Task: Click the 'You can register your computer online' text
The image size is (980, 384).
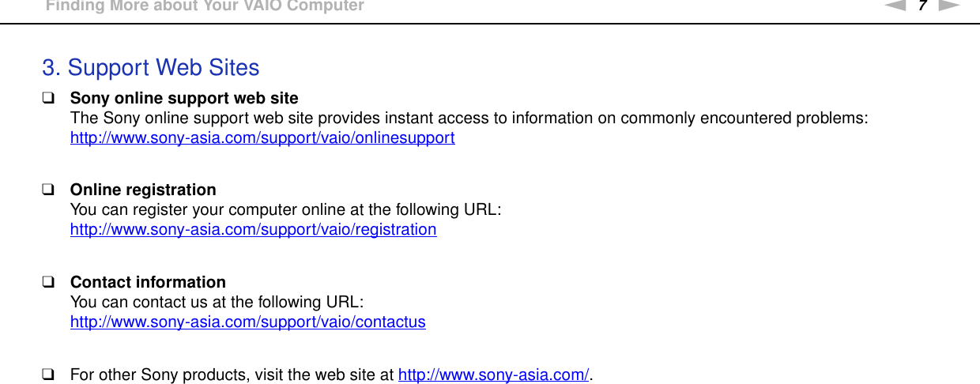Action: 285,210
